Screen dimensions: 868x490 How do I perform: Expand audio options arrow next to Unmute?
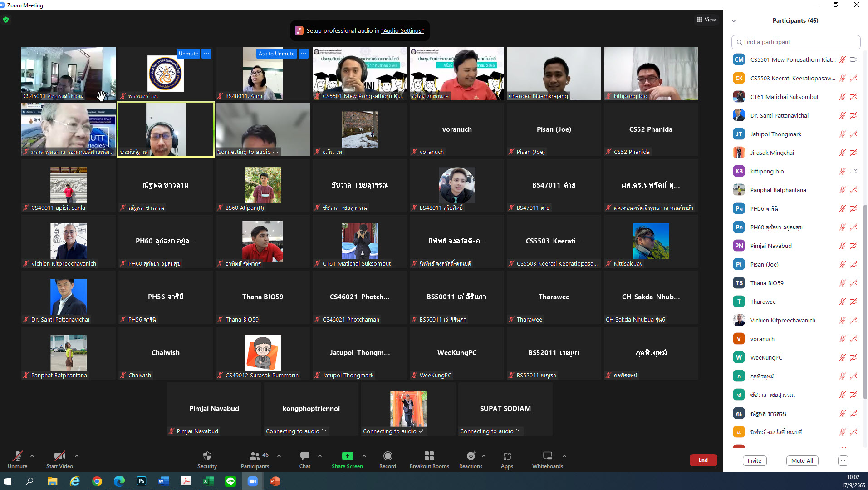coord(32,455)
